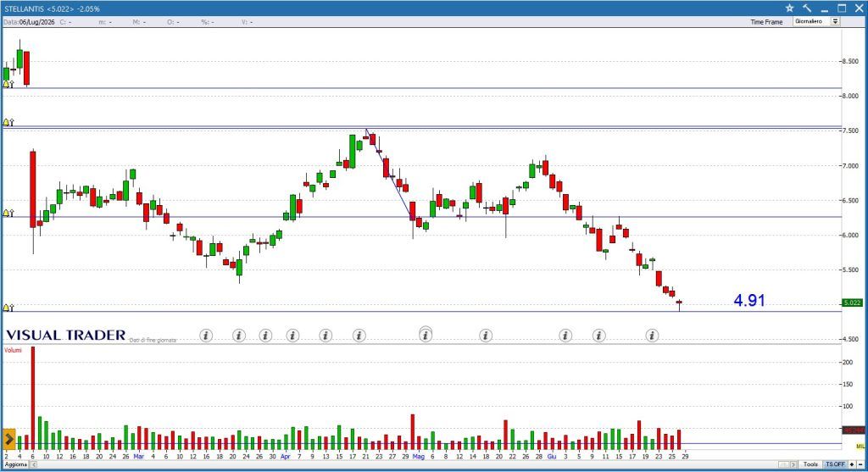Image resolution: width=868 pixels, height=472 pixels.
Task: Click the minus zoom button at the bottom right
Action: 860,465
